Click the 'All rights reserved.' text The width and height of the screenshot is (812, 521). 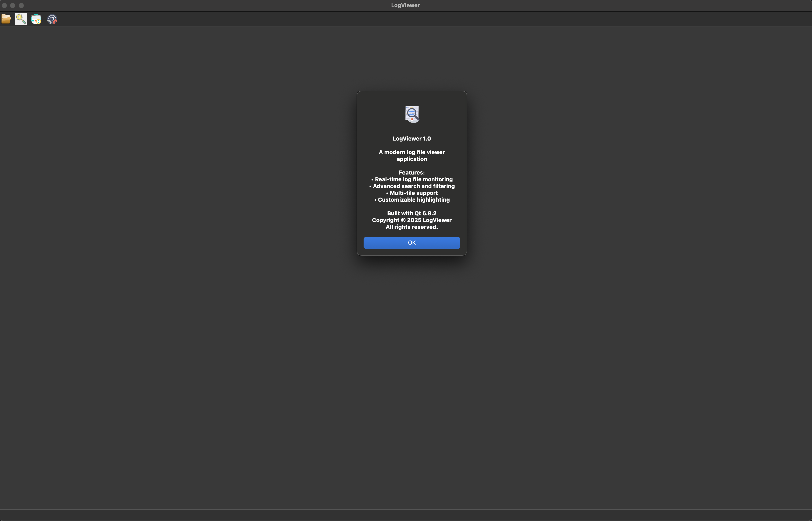(412, 227)
